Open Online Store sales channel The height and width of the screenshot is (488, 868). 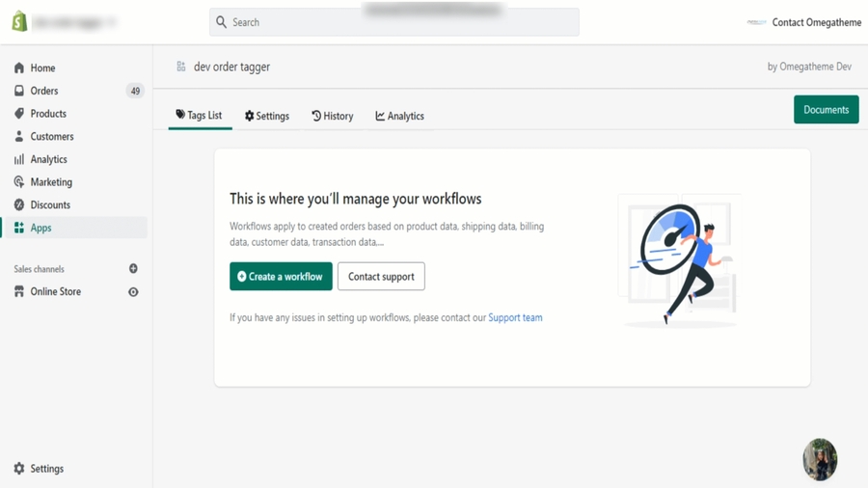[x=55, y=292]
